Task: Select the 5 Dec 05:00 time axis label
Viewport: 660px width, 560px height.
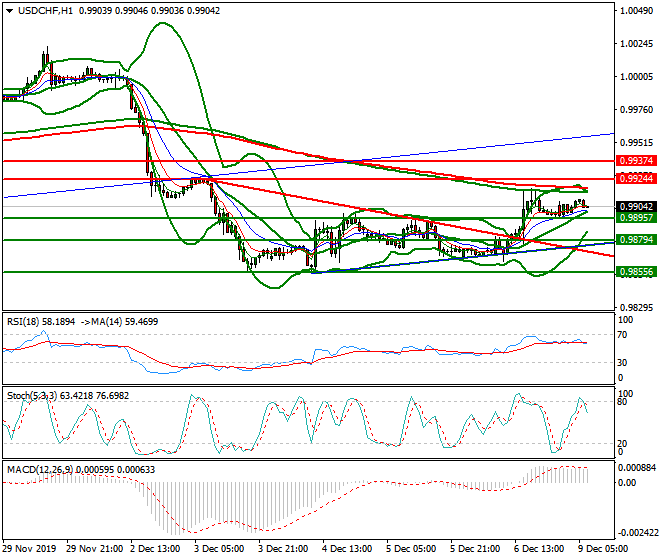Action: (411, 549)
